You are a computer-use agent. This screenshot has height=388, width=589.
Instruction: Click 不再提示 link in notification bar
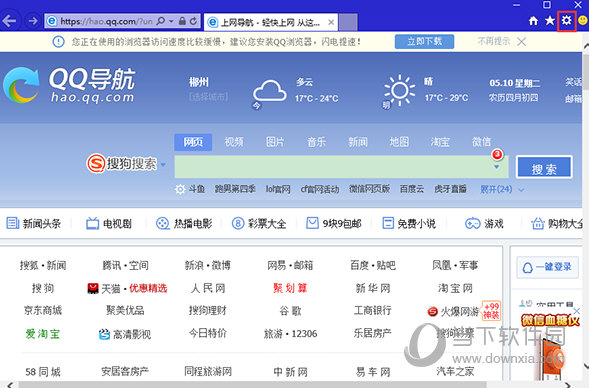494,41
